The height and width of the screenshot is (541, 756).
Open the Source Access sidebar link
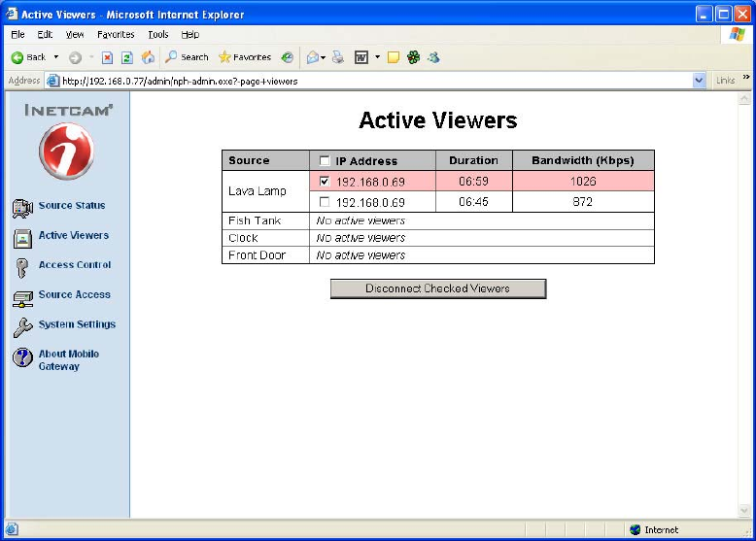74,295
